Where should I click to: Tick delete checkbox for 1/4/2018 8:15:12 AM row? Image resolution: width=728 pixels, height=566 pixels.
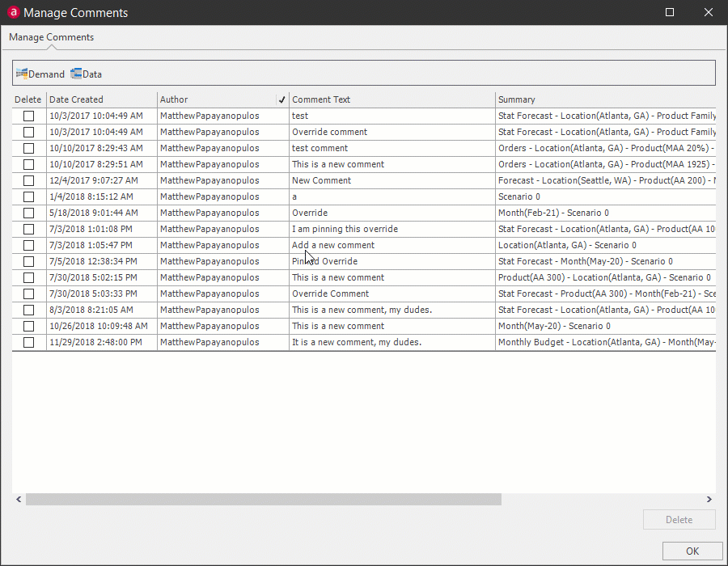[29, 196]
